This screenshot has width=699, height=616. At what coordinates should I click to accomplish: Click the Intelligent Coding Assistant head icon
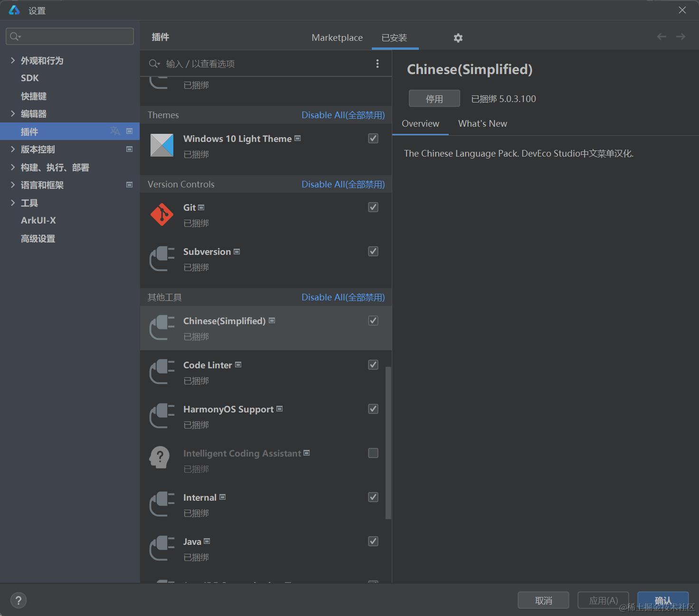click(160, 457)
